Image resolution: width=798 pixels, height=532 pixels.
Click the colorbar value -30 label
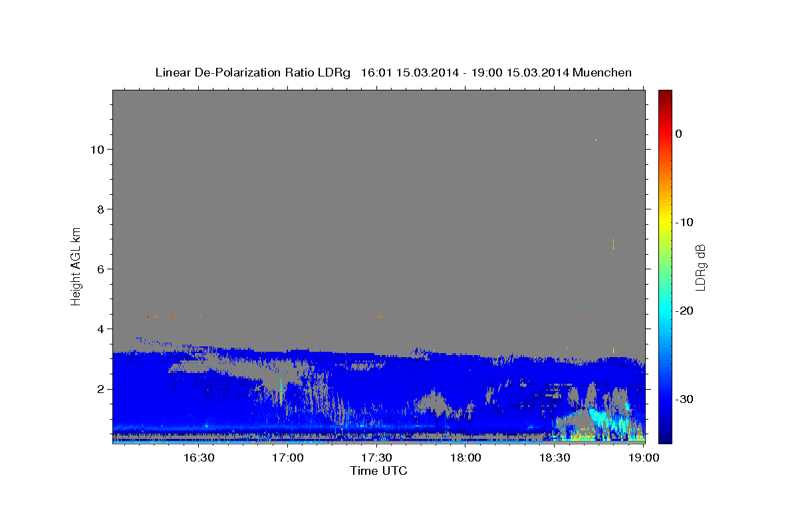pyautogui.click(x=685, y=399)
